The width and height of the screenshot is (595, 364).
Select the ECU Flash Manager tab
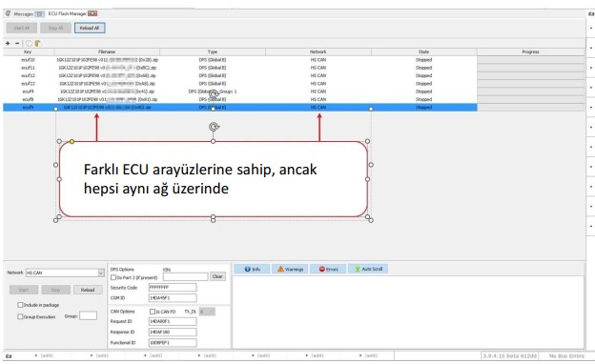67,13
